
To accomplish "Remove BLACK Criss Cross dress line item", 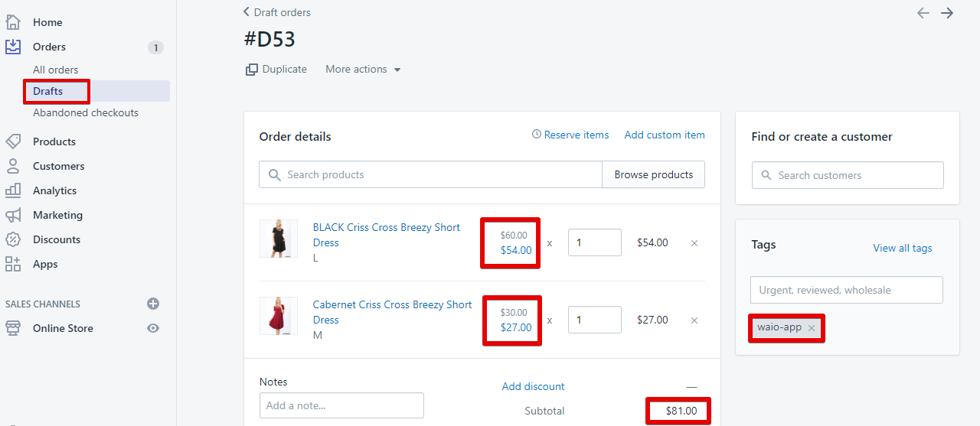I will (694, 243).
